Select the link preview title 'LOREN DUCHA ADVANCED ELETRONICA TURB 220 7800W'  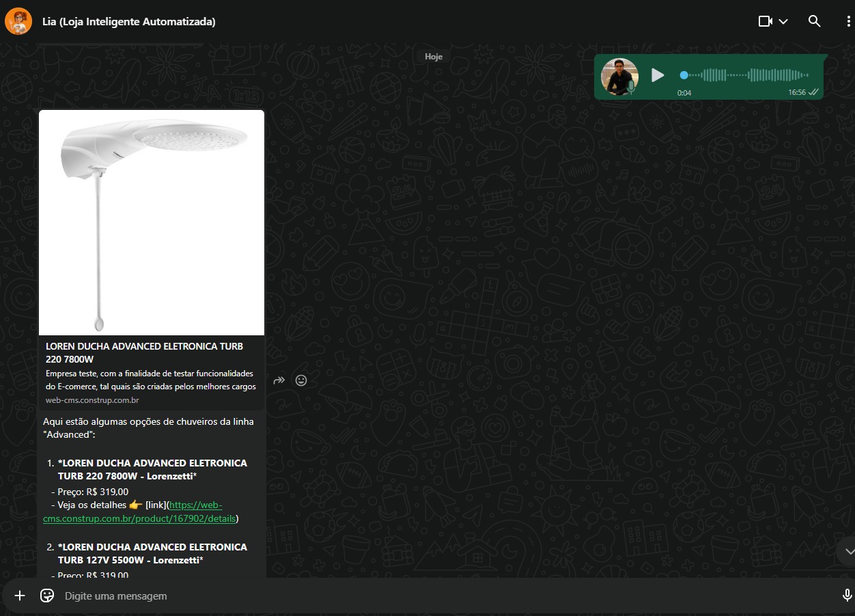point(145,352)
